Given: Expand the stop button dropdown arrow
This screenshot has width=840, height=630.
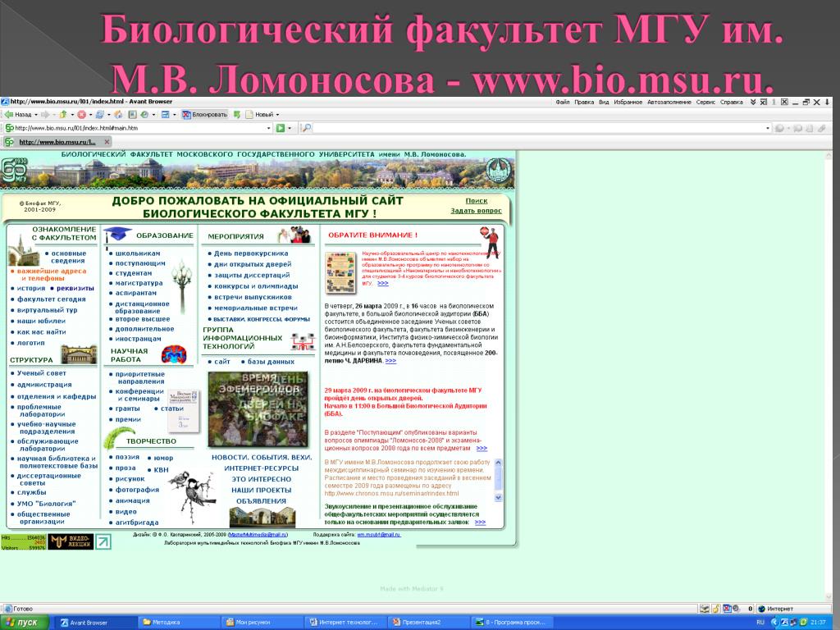Looking at the screenshot, I should (90, 115).
